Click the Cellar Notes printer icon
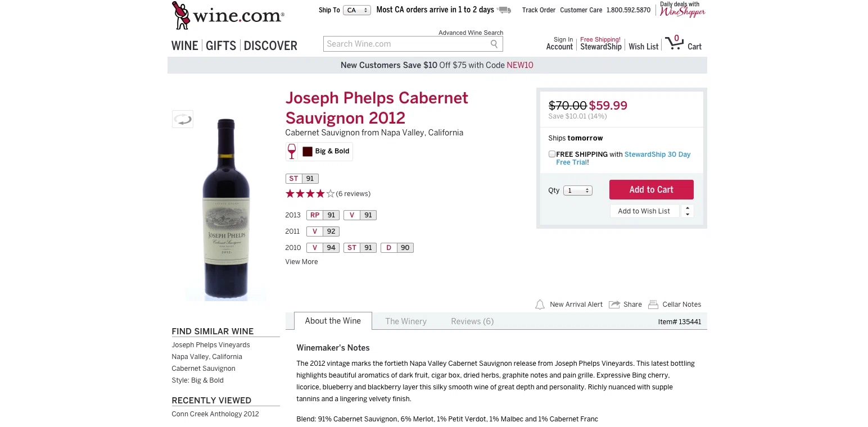 [x=653, y=305]
